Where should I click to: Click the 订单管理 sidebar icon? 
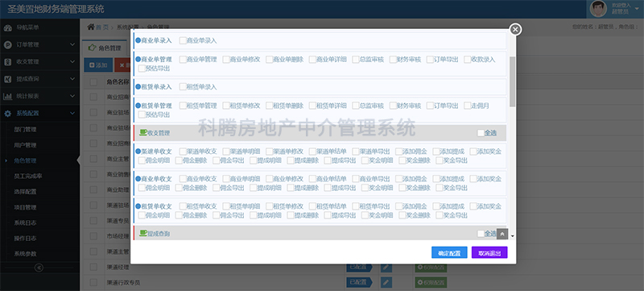pyautogui.click(x=7, y=45)
